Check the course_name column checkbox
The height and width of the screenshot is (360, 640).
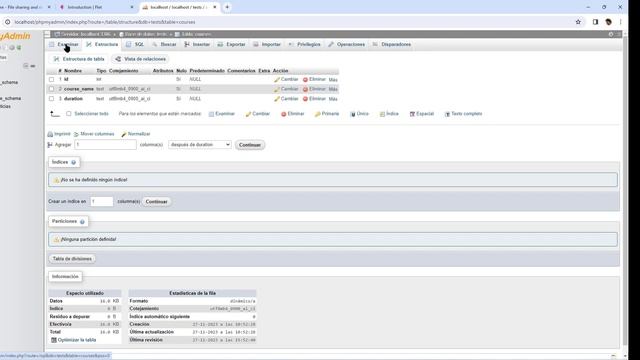pos(51,89)
